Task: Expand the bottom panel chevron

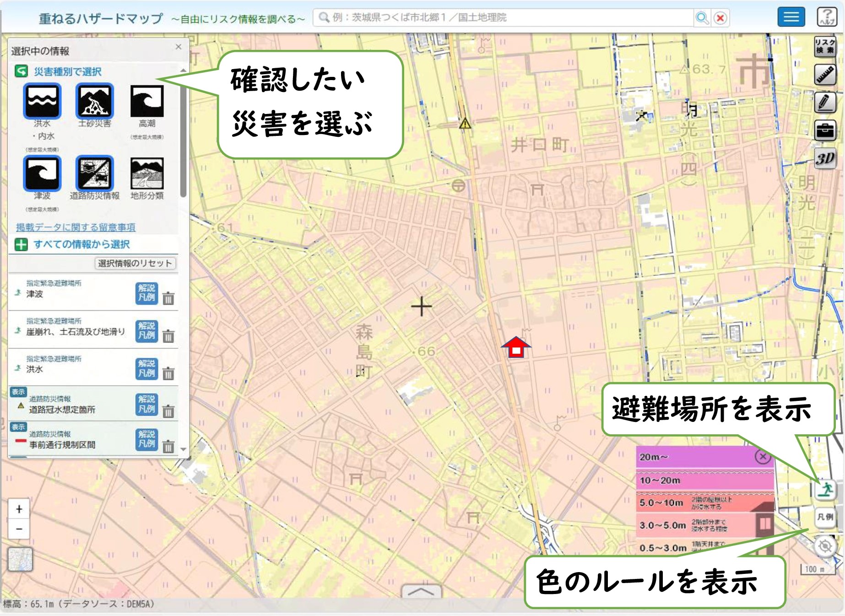Action: 421,591
